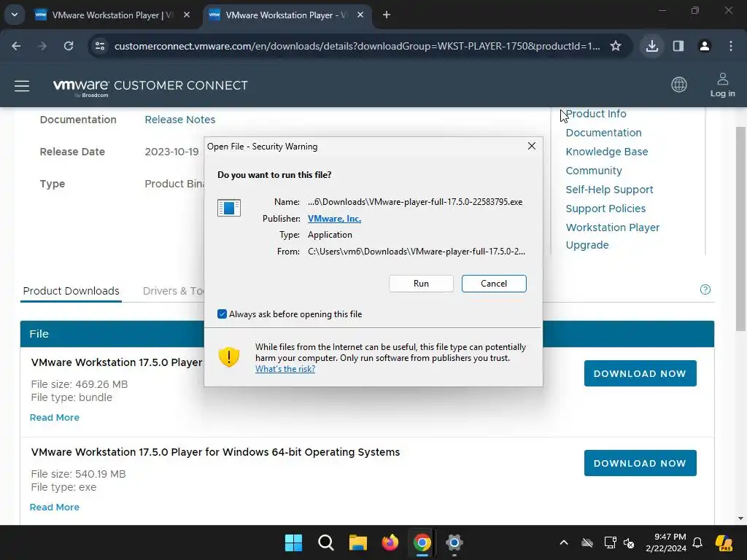The height and width of the screenshot is (560, 747).
Task: Select the Drivers & Tools tab
Action: (174, 291)
